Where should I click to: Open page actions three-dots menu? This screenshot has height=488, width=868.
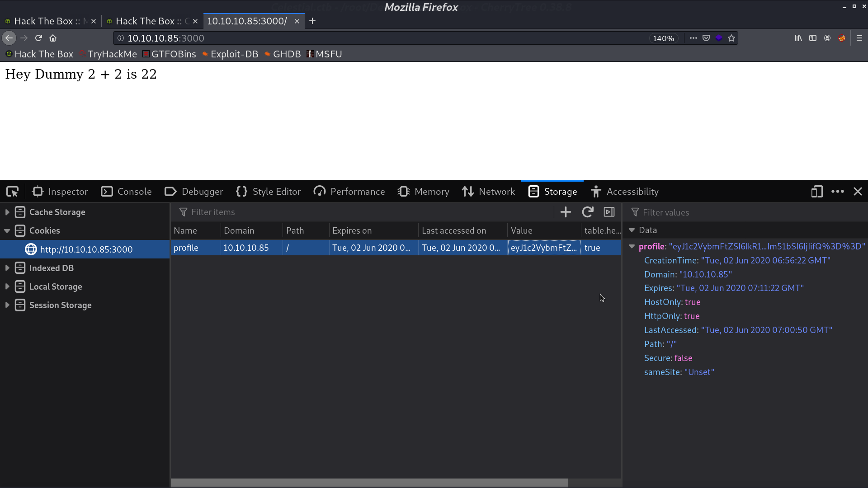pyautogui.click(x=693, y=38)
